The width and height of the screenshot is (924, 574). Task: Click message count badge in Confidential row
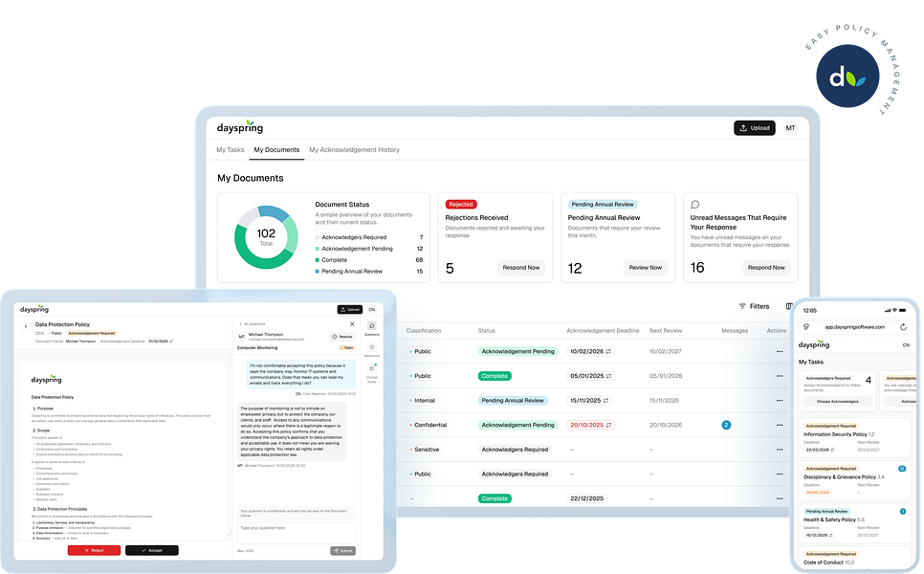coord(726,425)
